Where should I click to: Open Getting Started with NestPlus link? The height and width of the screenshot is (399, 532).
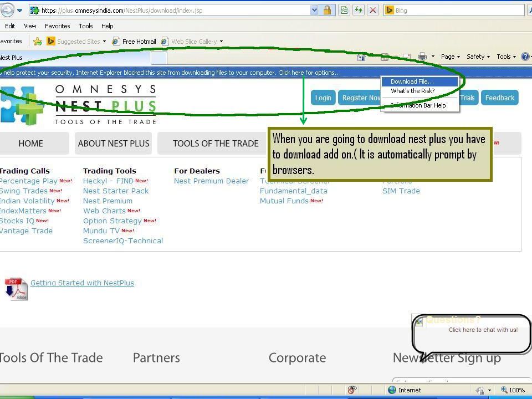pos(82,283)
